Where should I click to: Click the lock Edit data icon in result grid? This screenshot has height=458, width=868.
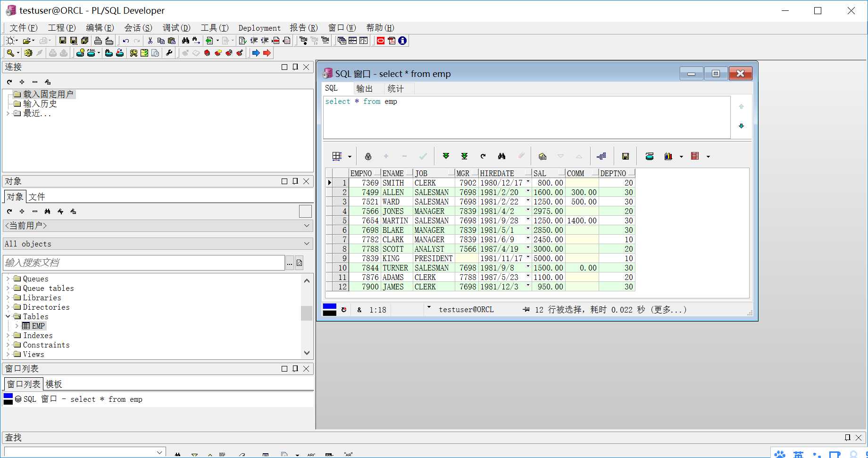[x=368, y=156]
